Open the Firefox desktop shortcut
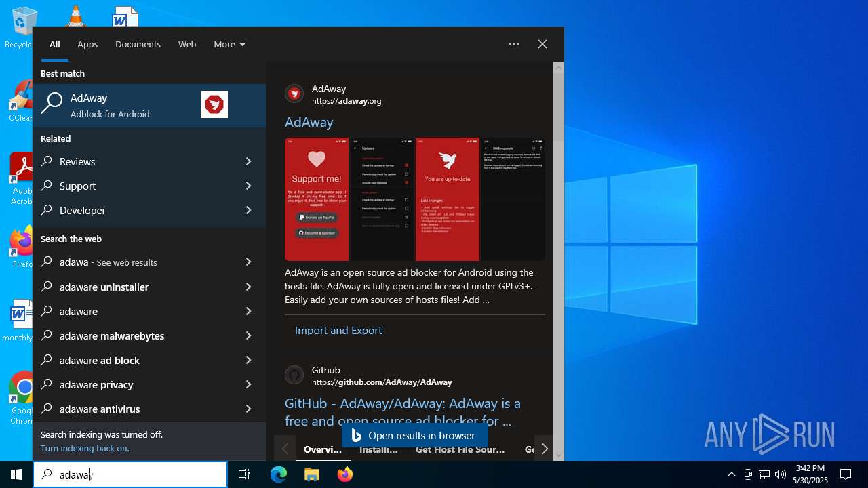The image size is (868, 488). [x=22, y=247]
